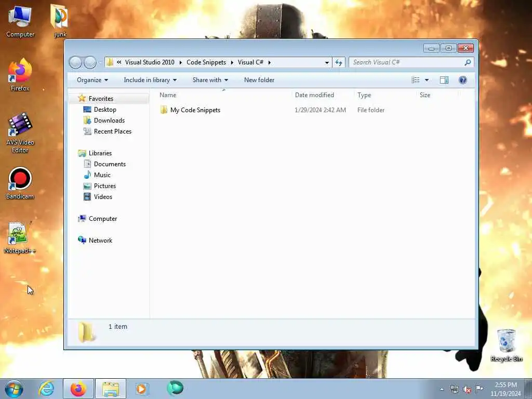Open the Recycle Bin
Viewport: 532px width, 399px height.
point(506,345)
